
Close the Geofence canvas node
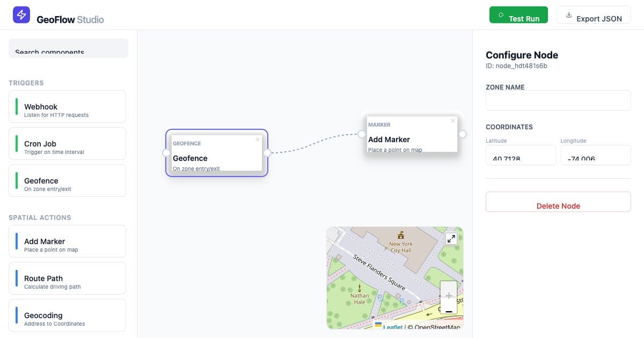click(x=258, y=139)
